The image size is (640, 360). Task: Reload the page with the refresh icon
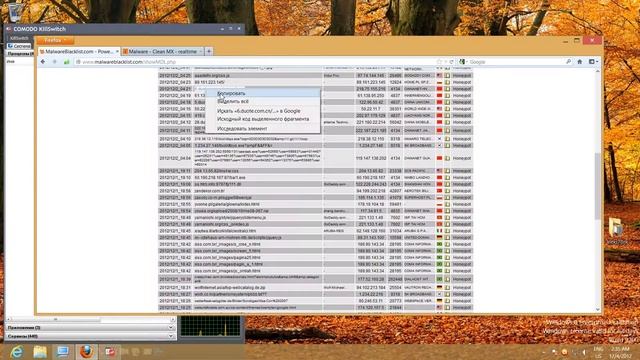point(451,62)
